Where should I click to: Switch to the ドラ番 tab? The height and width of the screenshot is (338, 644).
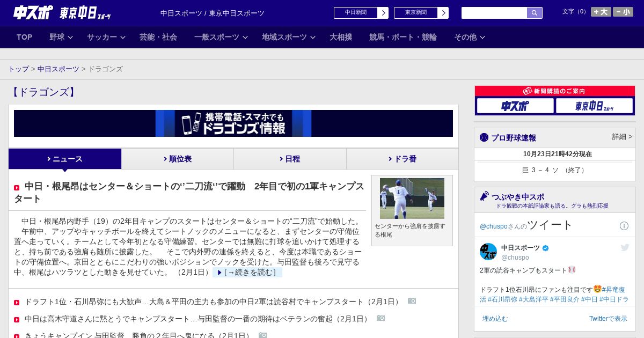(402, 159)
